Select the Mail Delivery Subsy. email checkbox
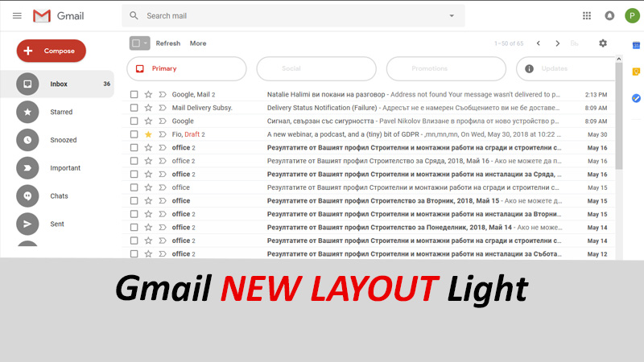 tap(134, 108)
